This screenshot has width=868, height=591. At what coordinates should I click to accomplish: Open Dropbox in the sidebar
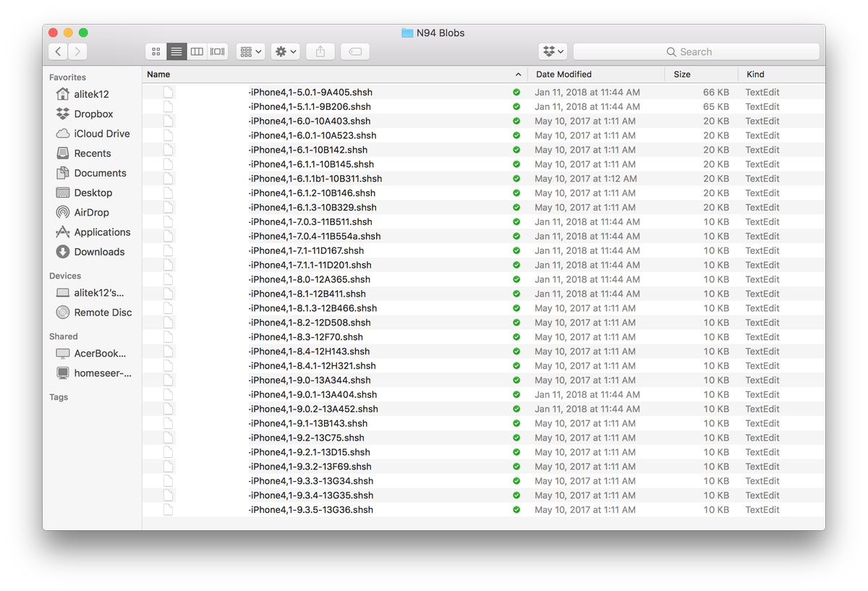[x=93, y=114]
